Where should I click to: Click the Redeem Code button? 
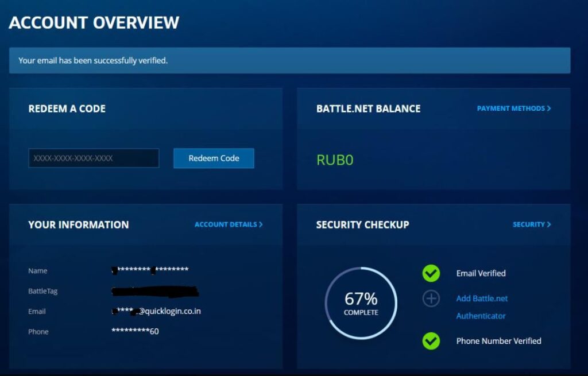point(214,158)
